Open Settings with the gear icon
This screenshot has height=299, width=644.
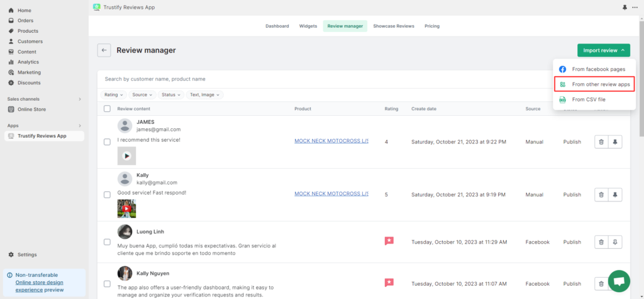point(11,254)
